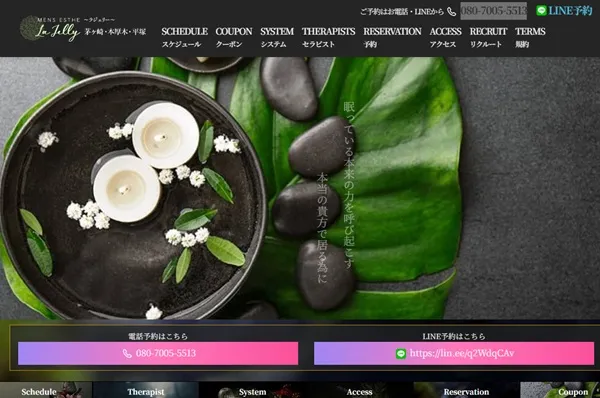Open the Coupon thumbnail tile
600x398 pixels.
(x=560, y=390)
